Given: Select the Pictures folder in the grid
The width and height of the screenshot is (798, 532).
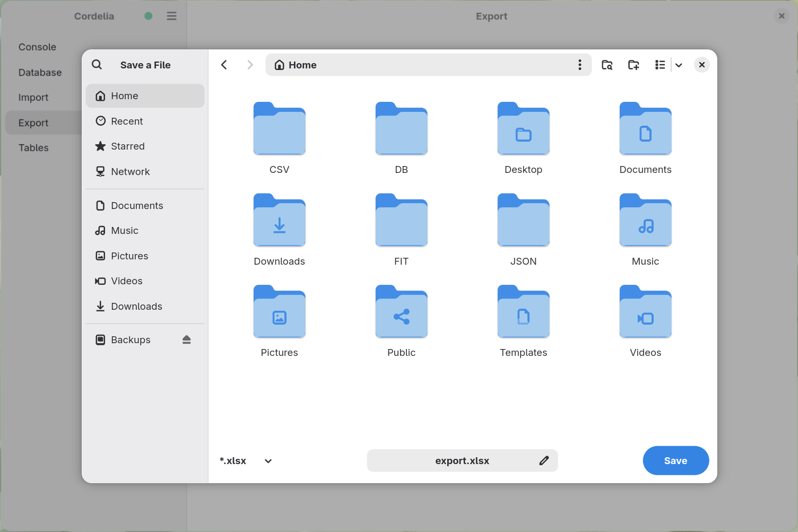Looking at the screenshot, I should point(279,321).
